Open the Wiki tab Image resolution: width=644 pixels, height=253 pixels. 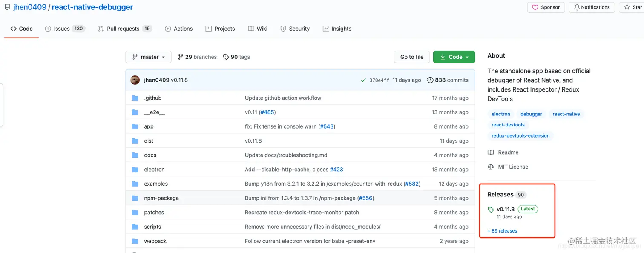[258, 29]
